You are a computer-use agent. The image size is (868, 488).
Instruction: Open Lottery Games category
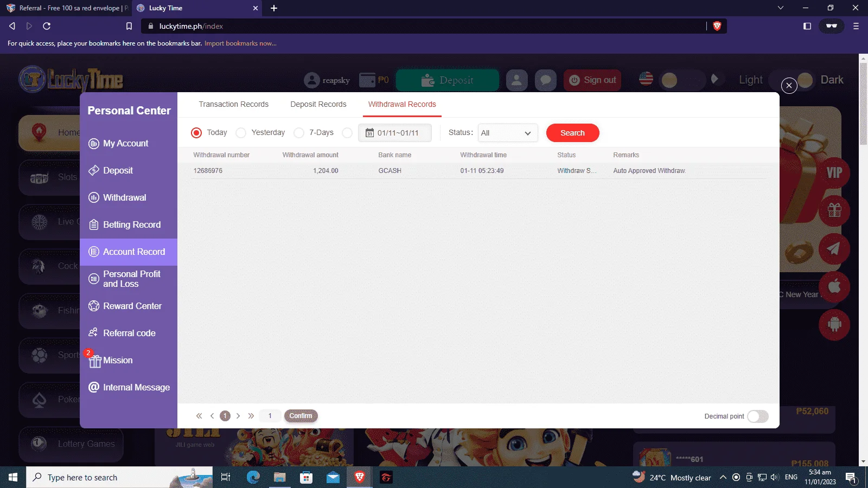71,444
